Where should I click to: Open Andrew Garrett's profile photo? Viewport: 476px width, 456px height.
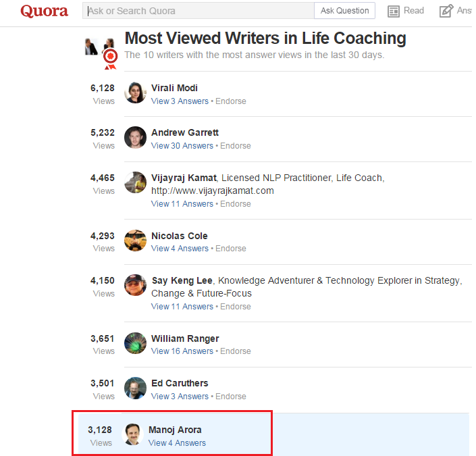(136, 137)
